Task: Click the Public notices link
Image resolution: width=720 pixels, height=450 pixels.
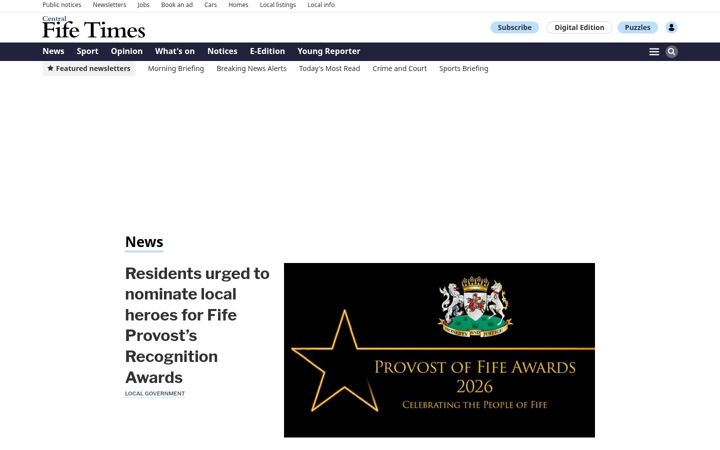Action: coord(62,5)
